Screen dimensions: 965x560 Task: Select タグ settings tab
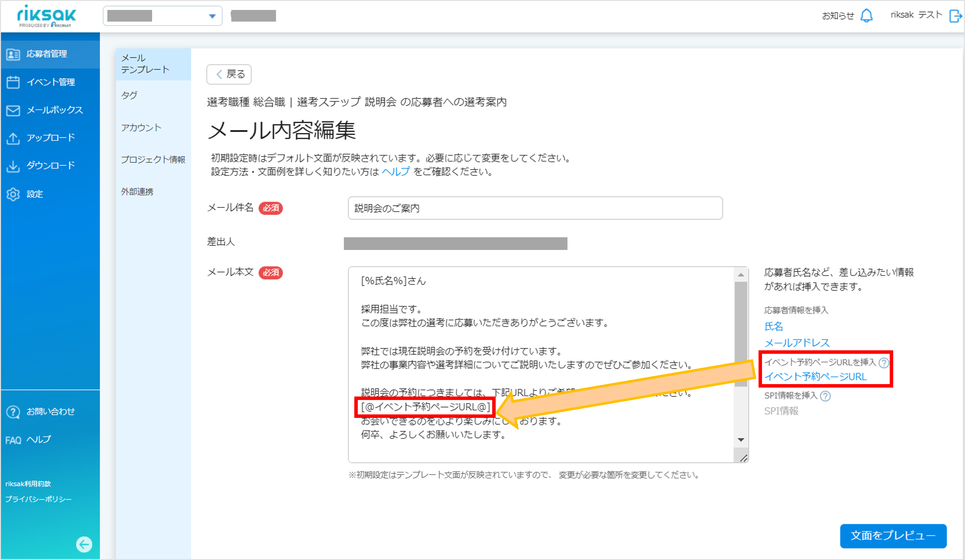coord(153,95)
